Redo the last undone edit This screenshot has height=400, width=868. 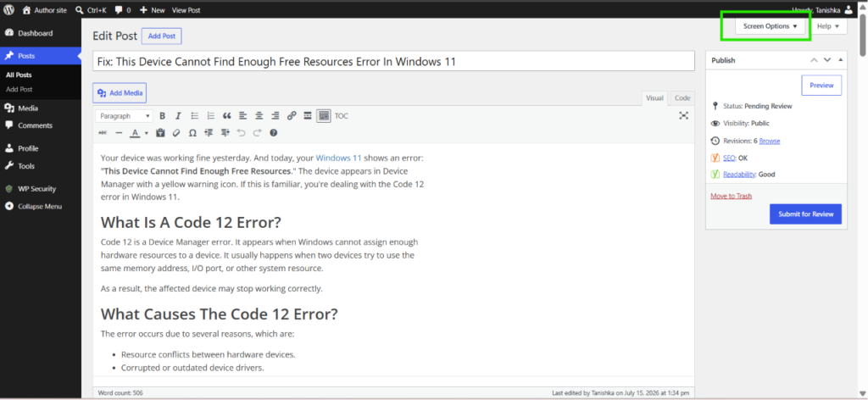[x=257, y=133]
